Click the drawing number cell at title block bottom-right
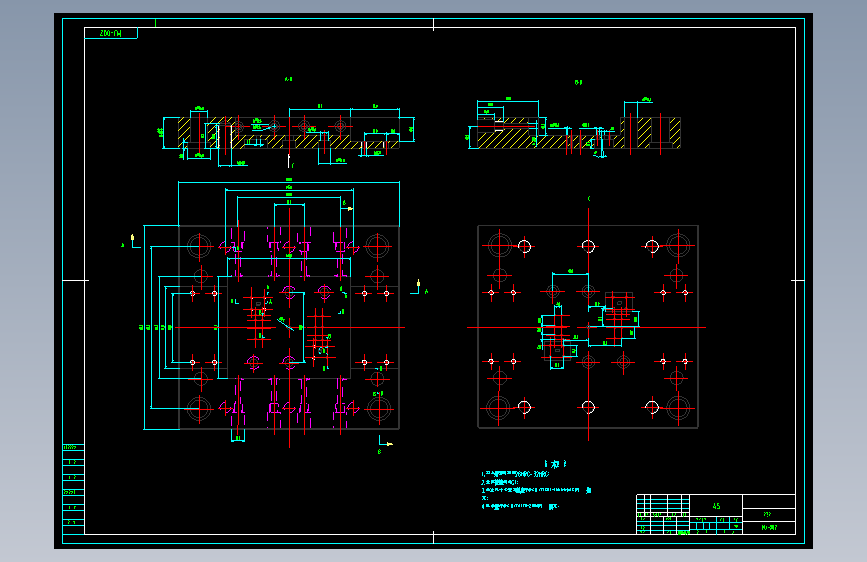 tap(769, 528)
